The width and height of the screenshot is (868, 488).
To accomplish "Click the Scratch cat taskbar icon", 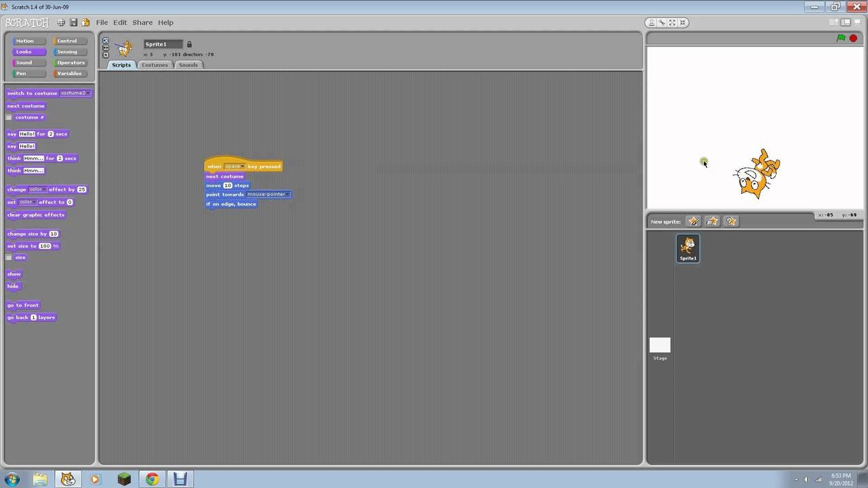I will (68, 479).
